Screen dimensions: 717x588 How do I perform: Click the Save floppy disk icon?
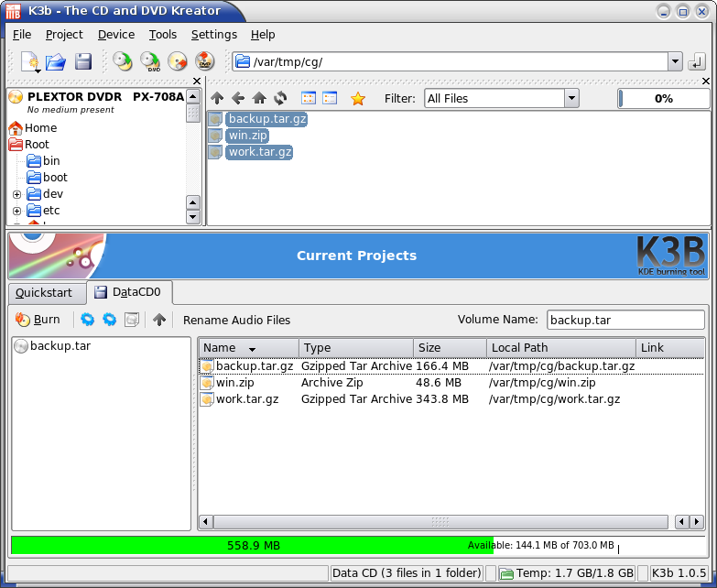(83, 61)
